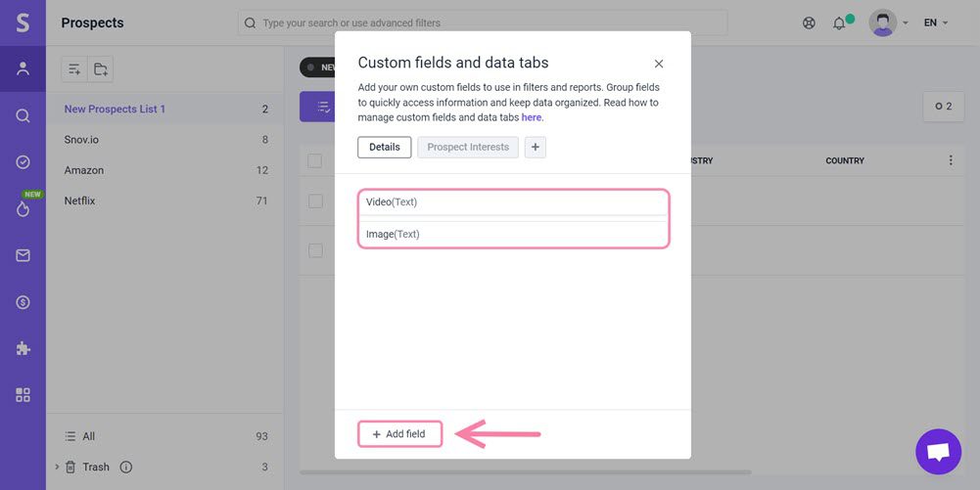Open the integrations puzzle sidebar icon
The height and width of the screenshot is (490, 980).
pos(23,348)
